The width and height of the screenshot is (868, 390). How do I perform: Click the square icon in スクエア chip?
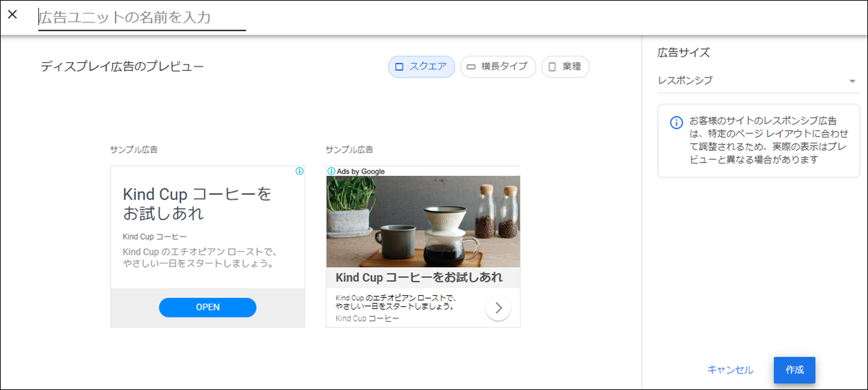click(399, 67)
